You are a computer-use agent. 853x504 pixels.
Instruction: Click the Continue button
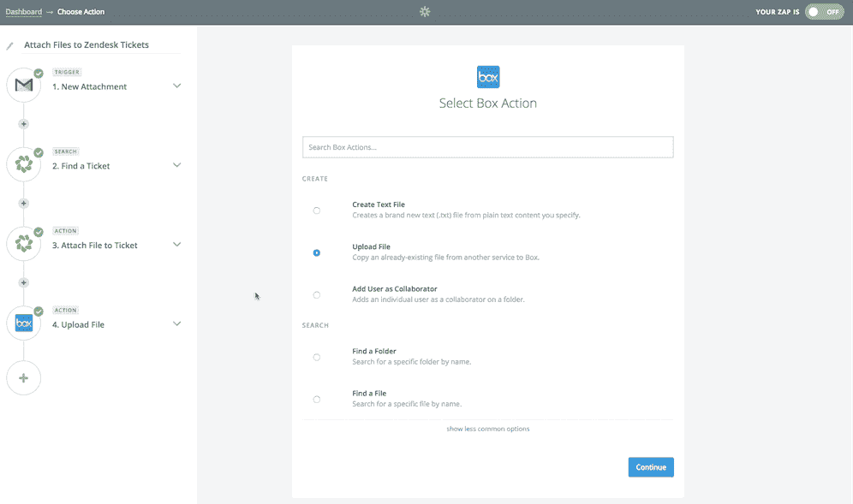pyautogui.click(x=651, y=467)
